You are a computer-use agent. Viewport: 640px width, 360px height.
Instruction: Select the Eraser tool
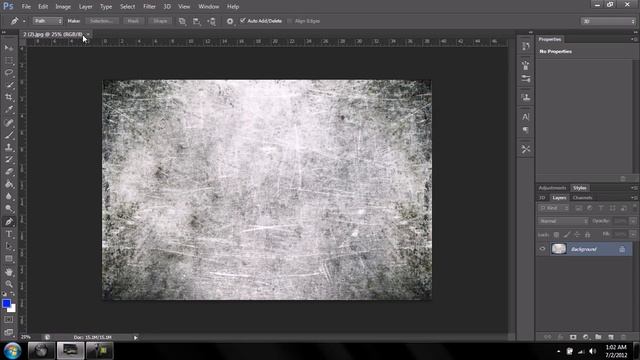click(9, 171)
